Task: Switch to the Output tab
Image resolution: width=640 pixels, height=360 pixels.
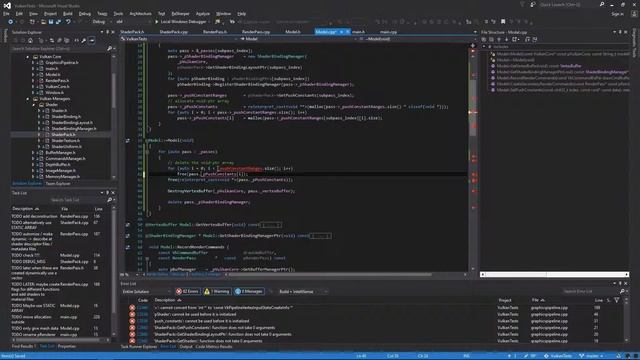Action: click(x=186, y=347)
